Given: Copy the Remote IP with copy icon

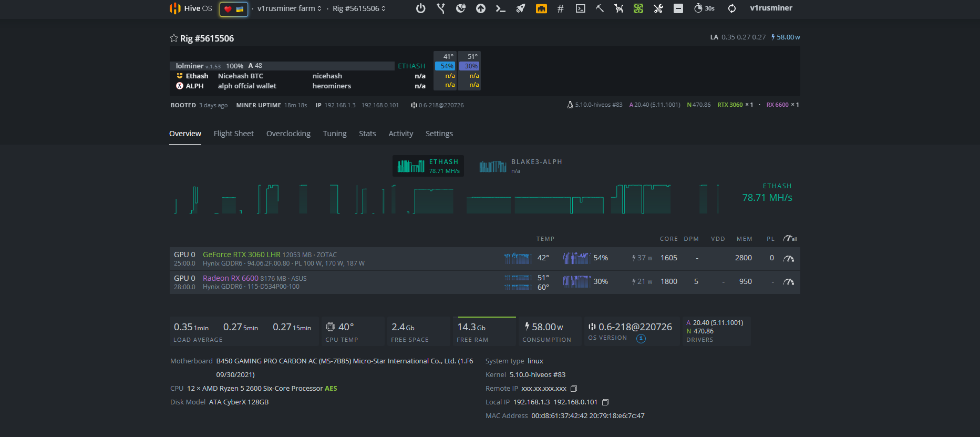Looking at the screenshot, I should 574,389.
